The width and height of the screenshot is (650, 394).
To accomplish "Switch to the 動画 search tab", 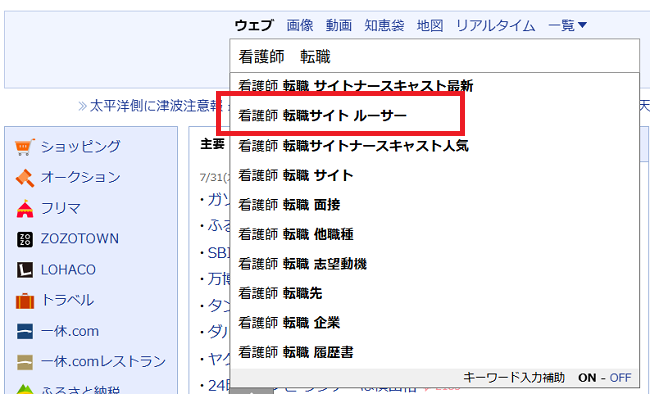I will (339, 25).
